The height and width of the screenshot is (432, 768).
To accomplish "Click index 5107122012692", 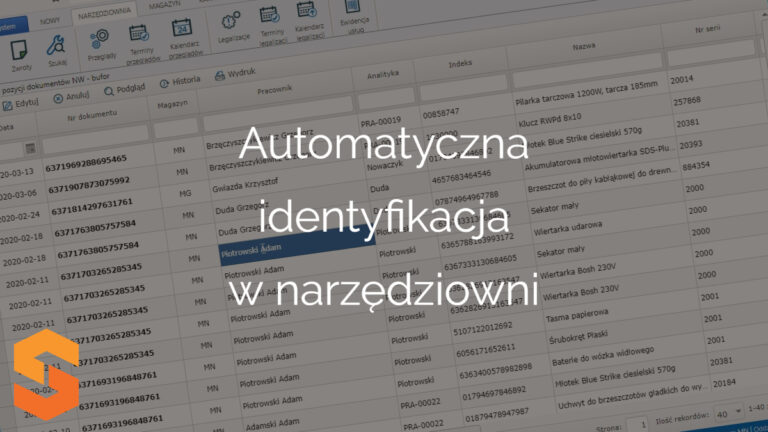I will pyautogui.click(x=482, y=328).
